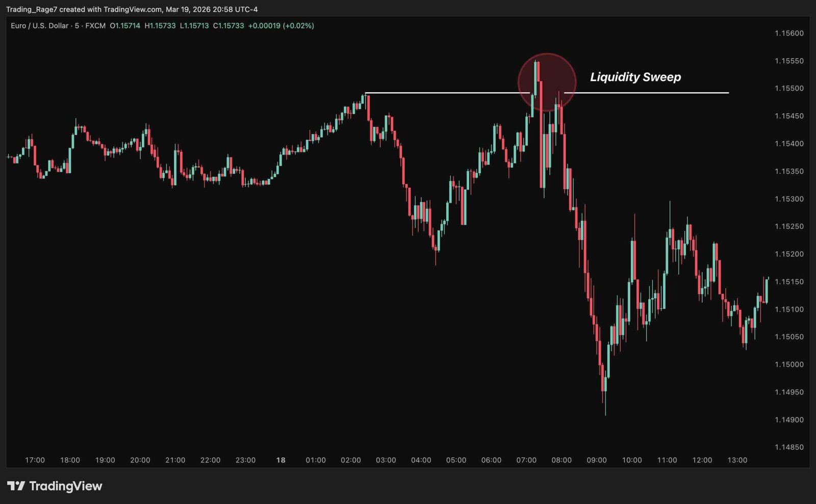Screen dimensions: 816x504
Task: Select the FXCM exchange label
Action: tap(95, 25)
